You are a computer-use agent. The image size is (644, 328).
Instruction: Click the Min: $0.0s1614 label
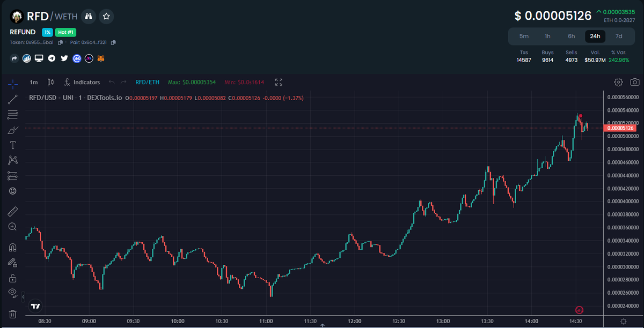click(244, 82)
